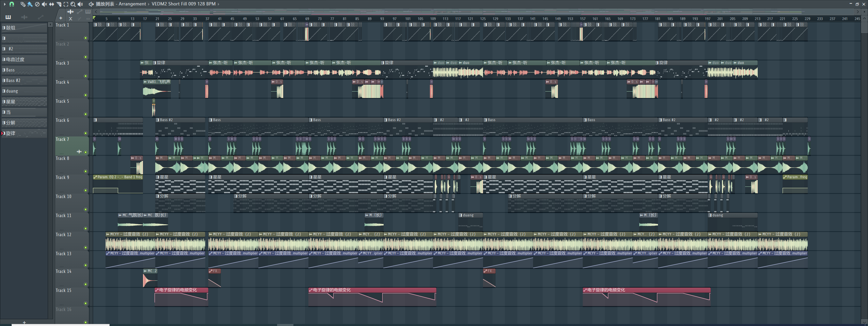Select the Draw pencil tool
868x326 pixels.
pyautogui.click(x=23, y=4)
